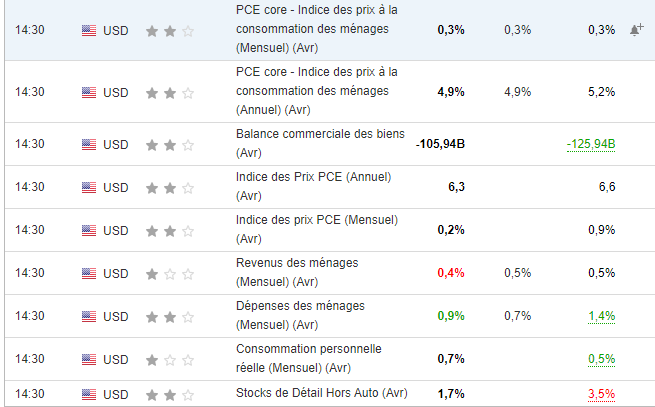Click the alert bell icon on the PCE core (Mensuel) row
Viewport: 655px width, 407px height.
(636, 30)
